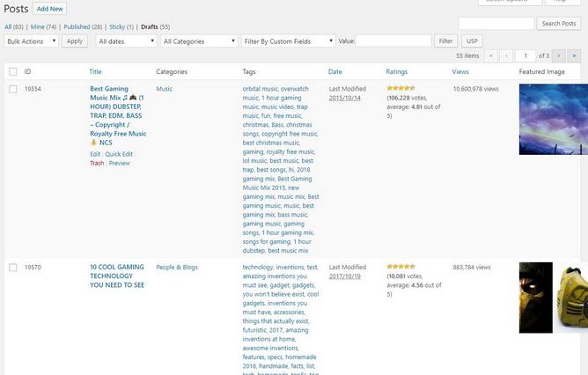Screen dimensions: 588x375
Task: Filter to Mine (74) posts
Action: click(x=43, y=27)
